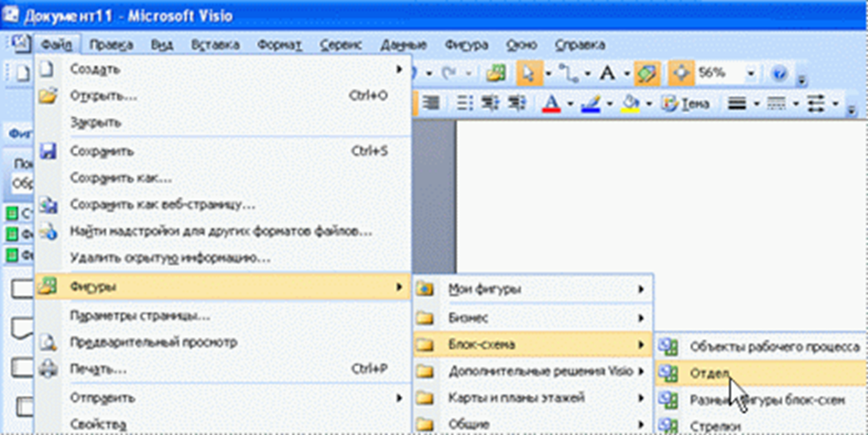Click the Redo arrow icon
Image resolution: width=868 pixels, height=435 pixels.
[450, 73]
